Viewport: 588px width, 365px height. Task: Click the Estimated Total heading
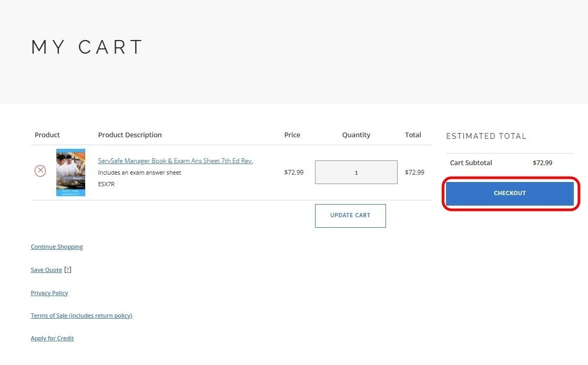click(x=486, y=136)
